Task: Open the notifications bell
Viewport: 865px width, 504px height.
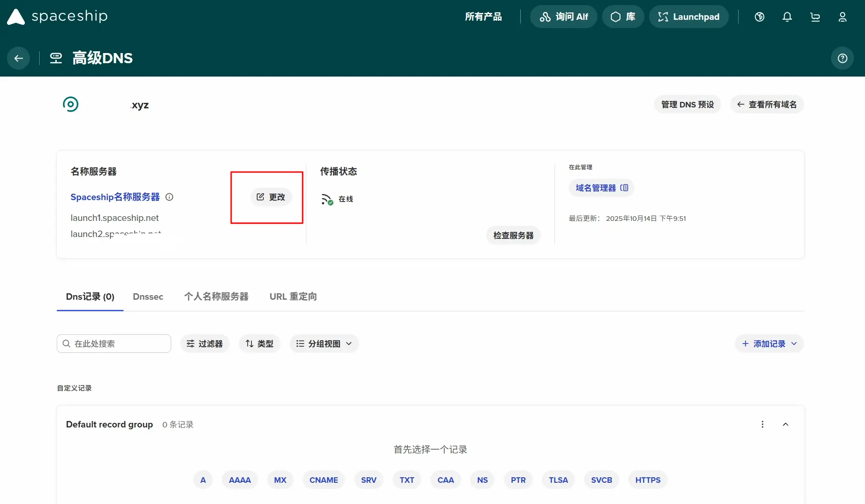Action: [x=787, y=17]
